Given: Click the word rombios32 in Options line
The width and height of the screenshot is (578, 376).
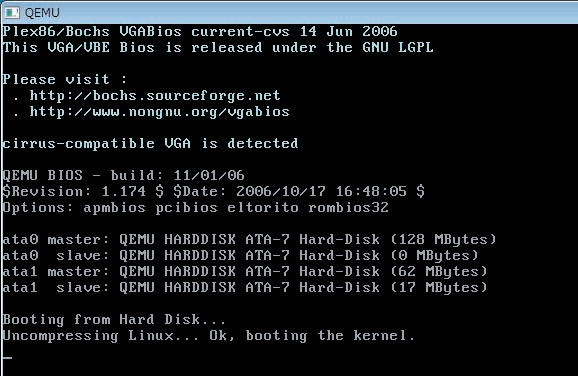Looking at the screenshot, I should [348, 208].
